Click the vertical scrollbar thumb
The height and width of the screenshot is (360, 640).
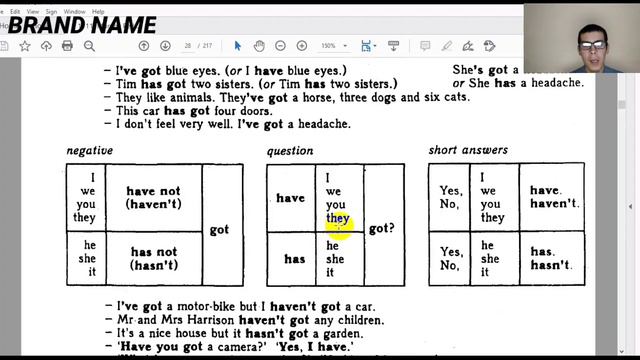[x=622, y=104]
